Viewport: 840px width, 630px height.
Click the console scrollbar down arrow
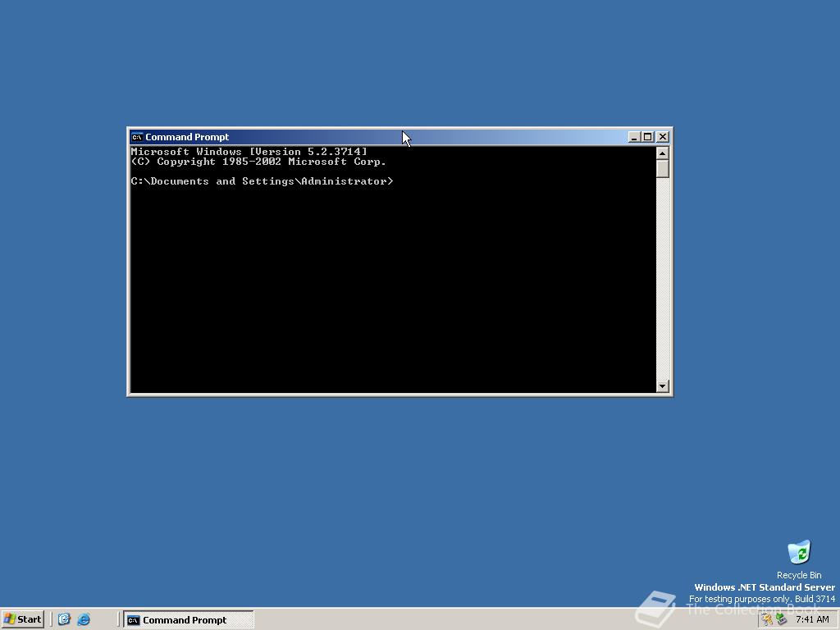pos(663,386)
